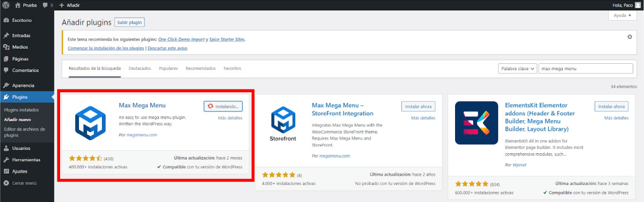Click the 34 elementos results count
The height and width of the screenshot is (202, 644).
click(624, 86)
